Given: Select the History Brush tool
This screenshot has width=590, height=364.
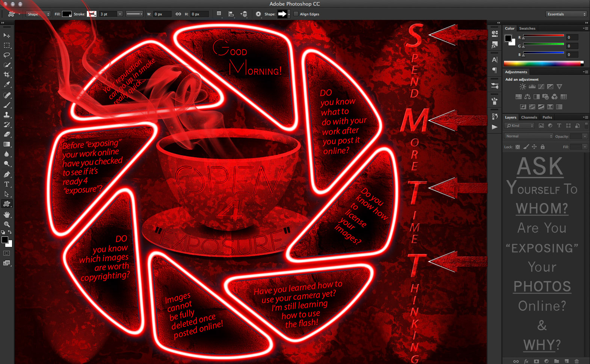Looking at the screenshot, I should click(7, 125).
